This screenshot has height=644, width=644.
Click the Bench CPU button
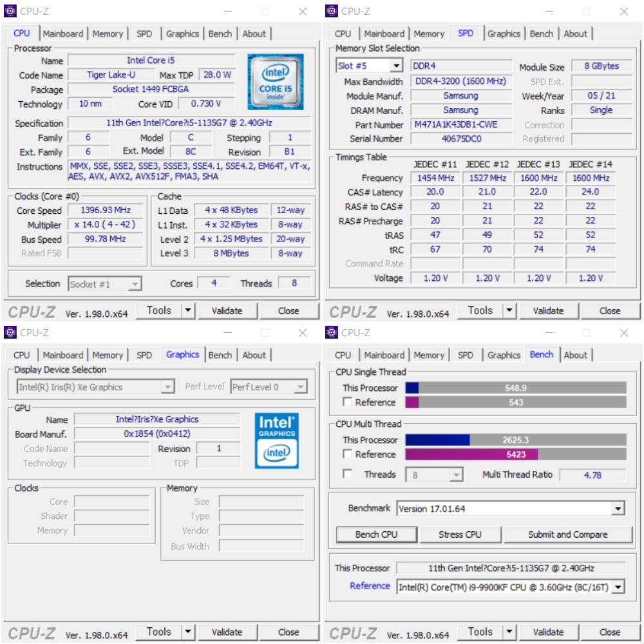tap(376, 535)
